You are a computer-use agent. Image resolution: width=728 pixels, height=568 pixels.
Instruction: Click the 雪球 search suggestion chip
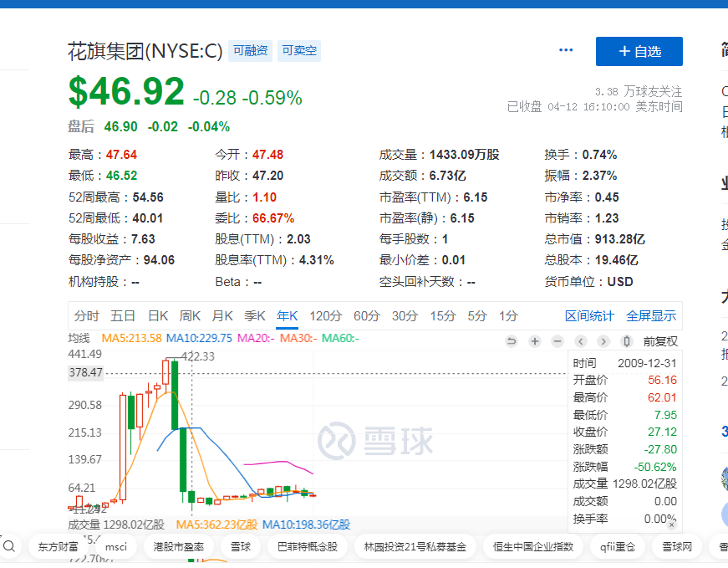pyautogui.click(x=241, y=546)
